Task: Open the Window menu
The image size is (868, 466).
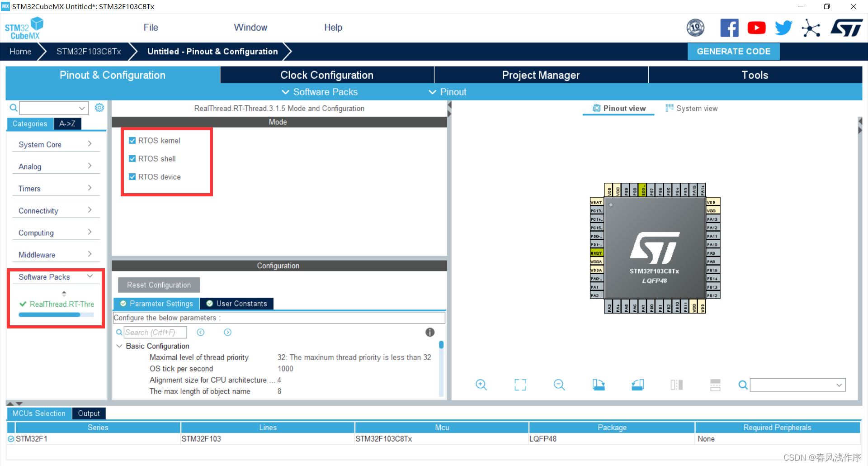Action: click(250, 28)
